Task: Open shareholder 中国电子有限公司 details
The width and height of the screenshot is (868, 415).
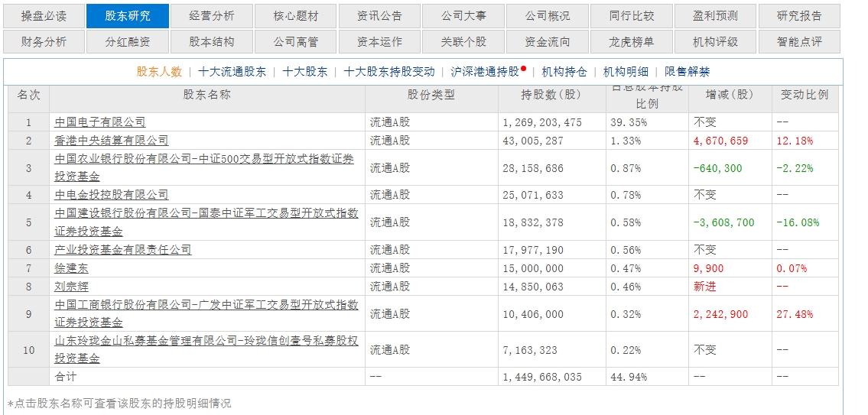Action: [100, 122]
